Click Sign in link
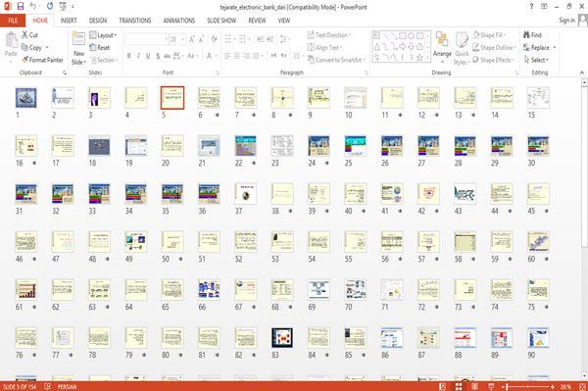Viewport: 588px width, 391px height. [566, 21]
